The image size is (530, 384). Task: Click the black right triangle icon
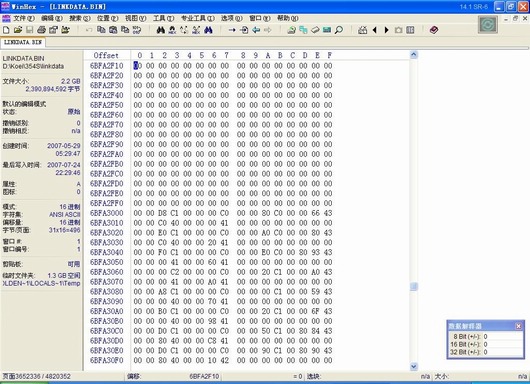click(387, 30)
